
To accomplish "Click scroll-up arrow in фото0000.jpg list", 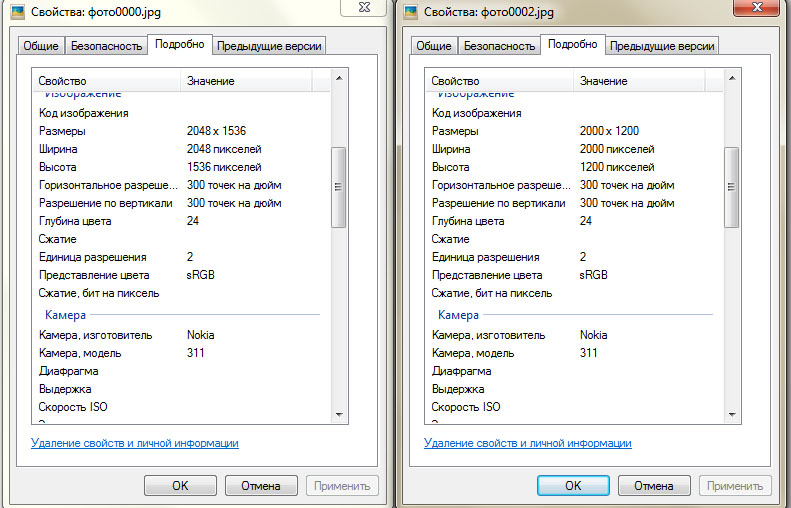I will (339, 78).
